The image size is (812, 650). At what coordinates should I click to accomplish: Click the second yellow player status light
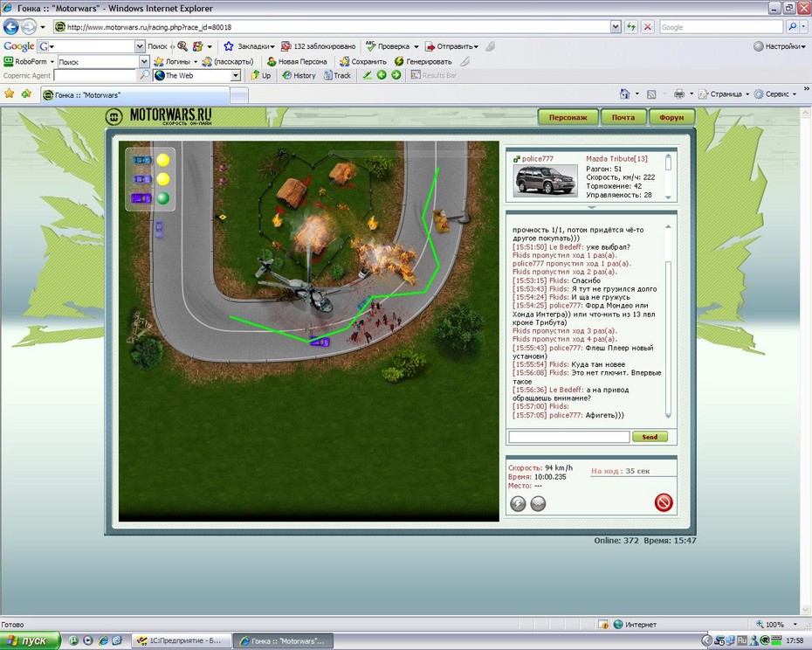[162, 179]
